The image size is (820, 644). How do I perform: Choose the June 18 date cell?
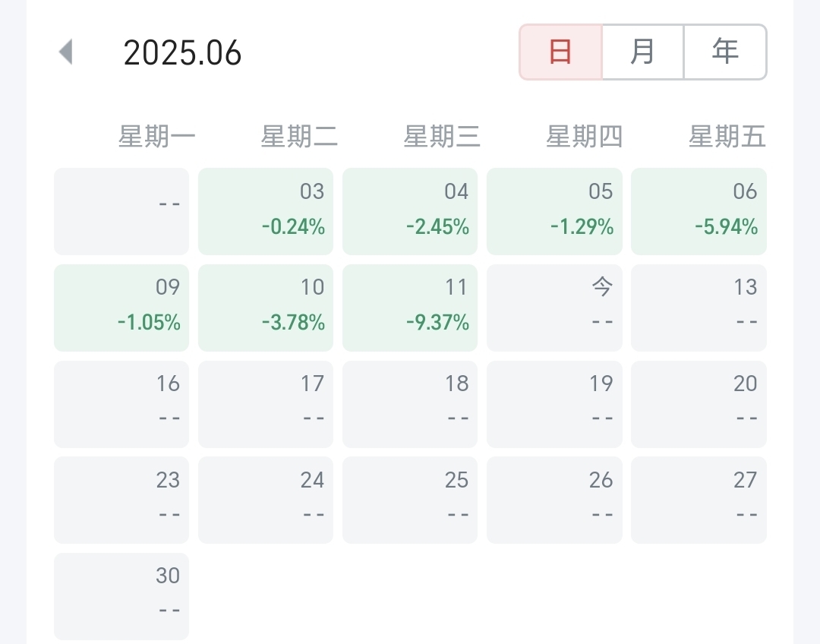tap(410, 404)
